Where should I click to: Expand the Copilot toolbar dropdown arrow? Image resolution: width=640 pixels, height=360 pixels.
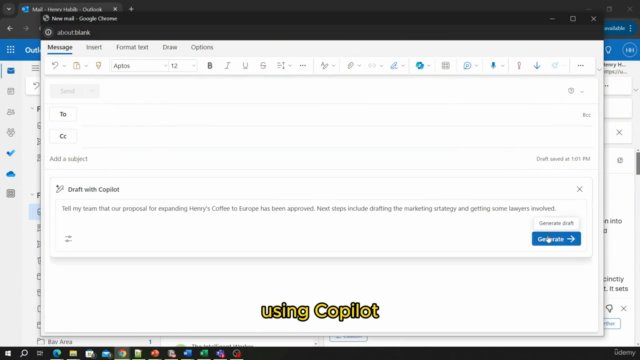click(x=429, y=66)
